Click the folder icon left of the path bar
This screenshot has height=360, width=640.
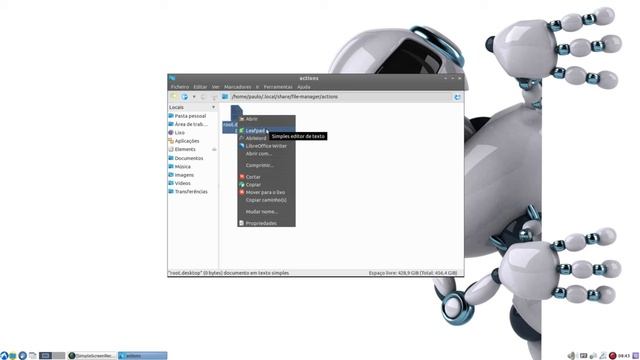click(225, 97)
